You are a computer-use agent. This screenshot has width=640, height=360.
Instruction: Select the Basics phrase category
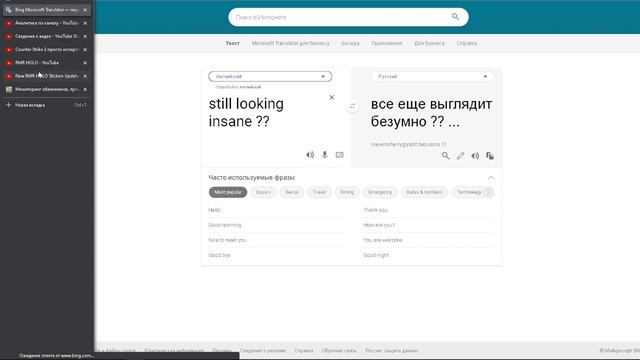[x=263, y=192]
